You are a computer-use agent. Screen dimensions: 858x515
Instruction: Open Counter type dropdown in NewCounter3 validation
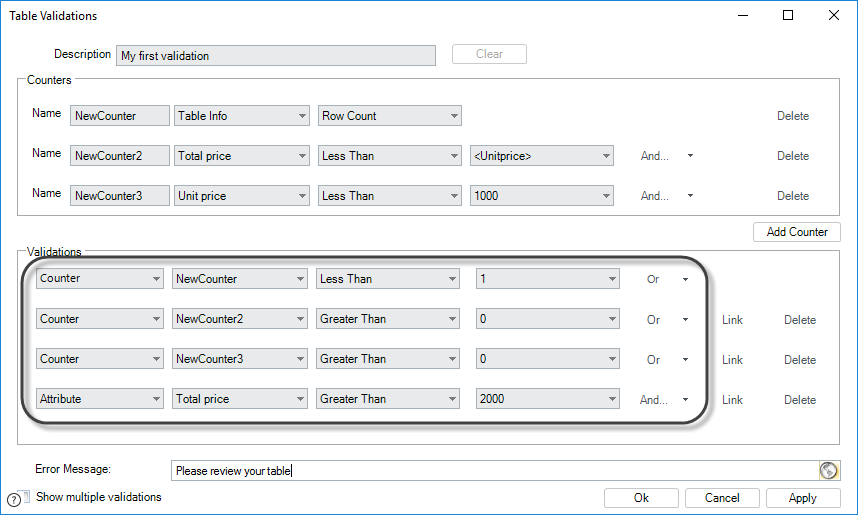[x=100, y=358]
